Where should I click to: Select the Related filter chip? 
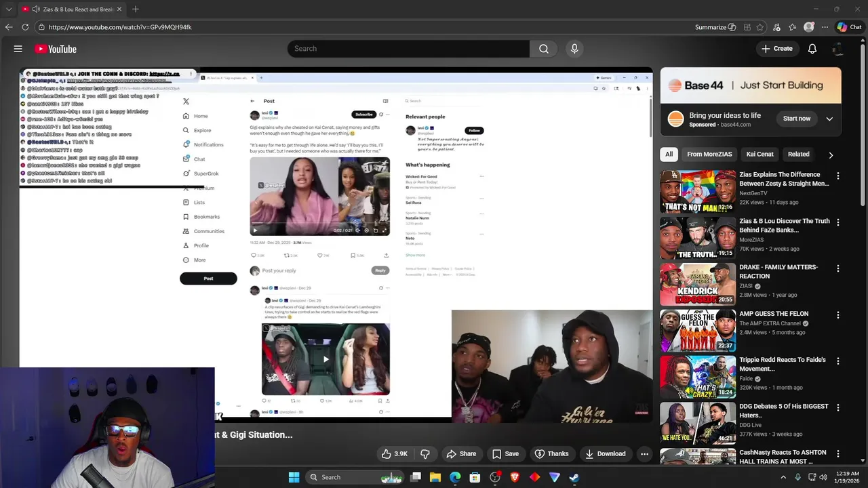pos(798,154)
